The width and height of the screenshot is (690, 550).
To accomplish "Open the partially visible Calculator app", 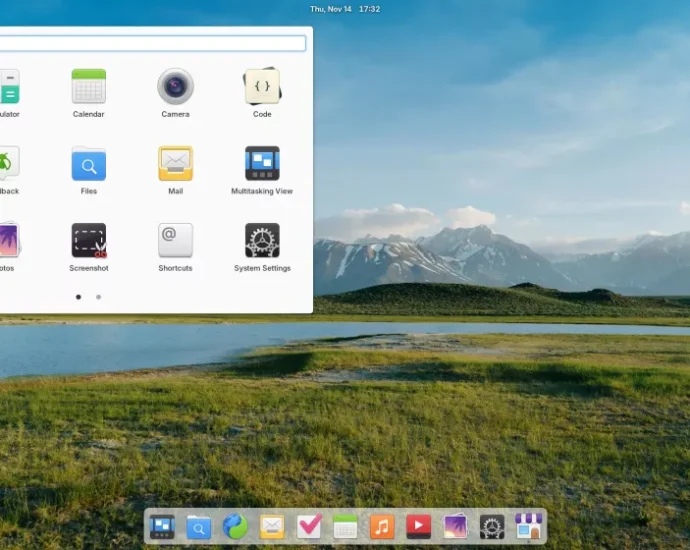I will [x=8, y=87].
